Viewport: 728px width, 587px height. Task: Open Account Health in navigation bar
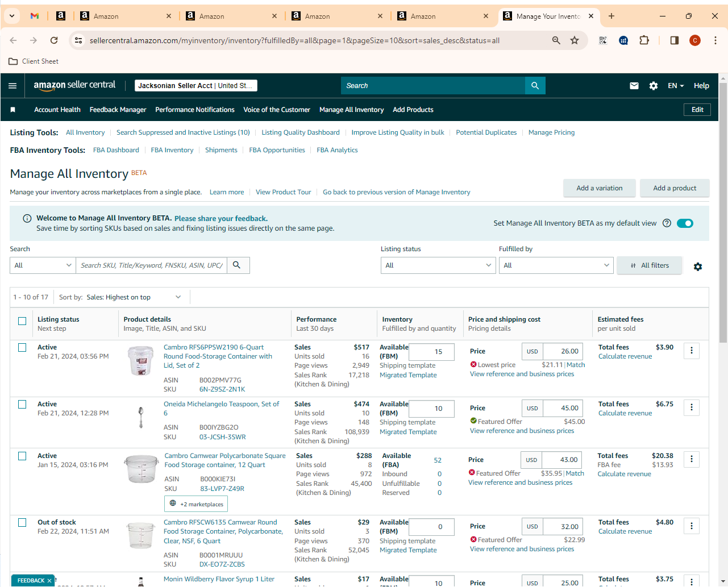coord(57,110)
